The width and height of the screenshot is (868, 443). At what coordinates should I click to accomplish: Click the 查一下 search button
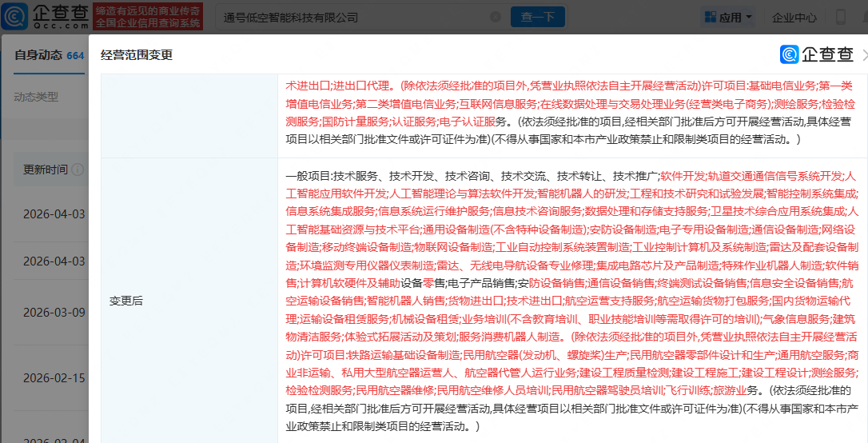point(537,17)
